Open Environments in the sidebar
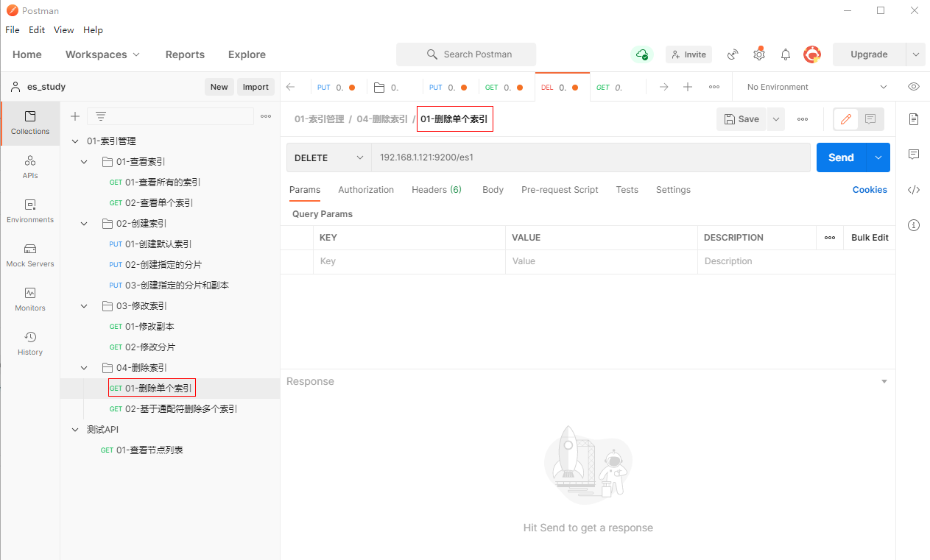This screenshot has width=930, height=560. (30, 211)
